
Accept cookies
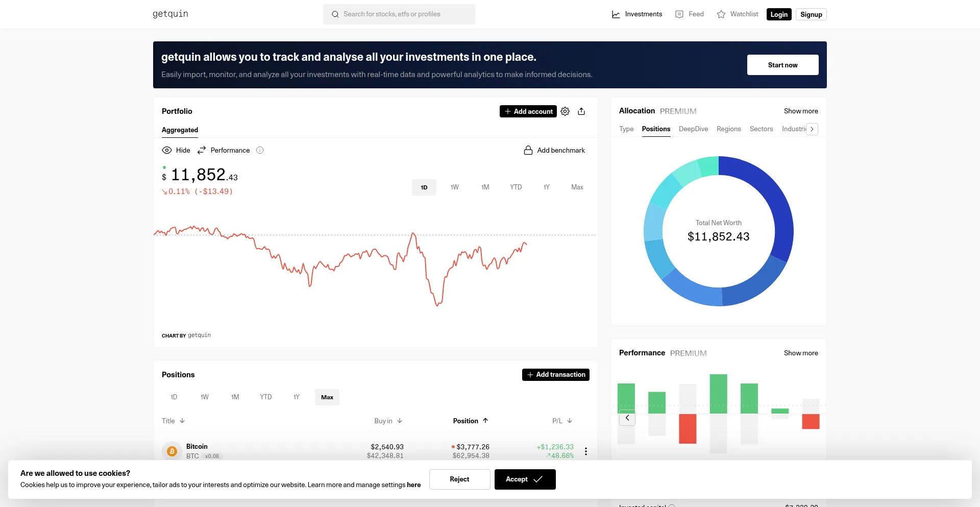point(525,479)
